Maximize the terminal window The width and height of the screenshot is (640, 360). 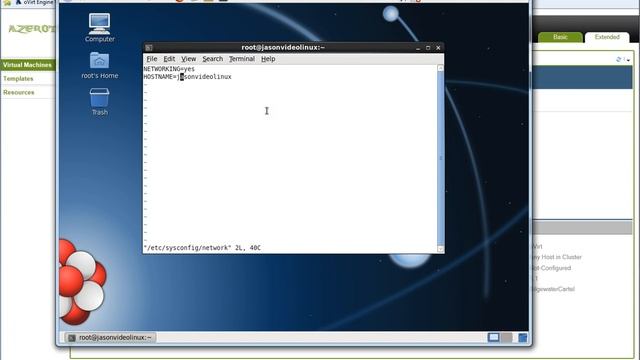(x=428, y=48)
